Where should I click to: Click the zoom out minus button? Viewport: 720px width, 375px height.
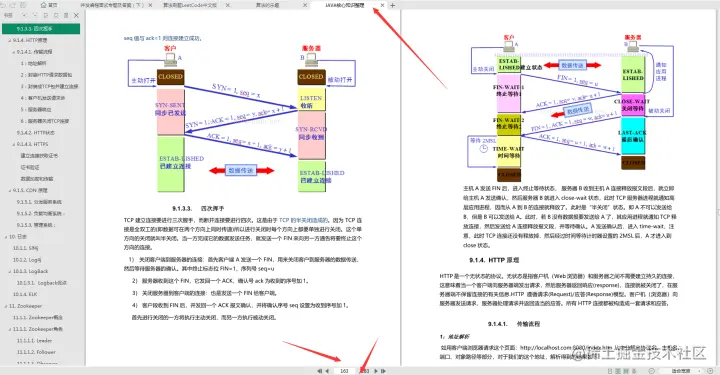652,371
